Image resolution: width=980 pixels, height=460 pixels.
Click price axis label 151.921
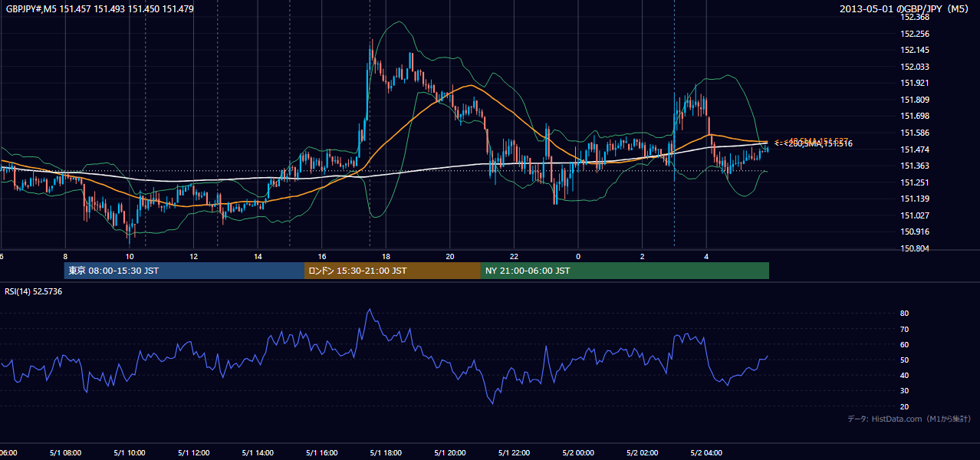tap(914, 83)
